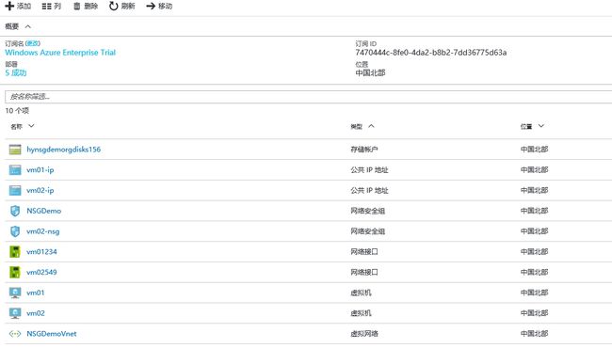This screenshot has width=612, height=364.
Task: Open Windows Azure Enterprise Trial subscription link
Action: 60,53
